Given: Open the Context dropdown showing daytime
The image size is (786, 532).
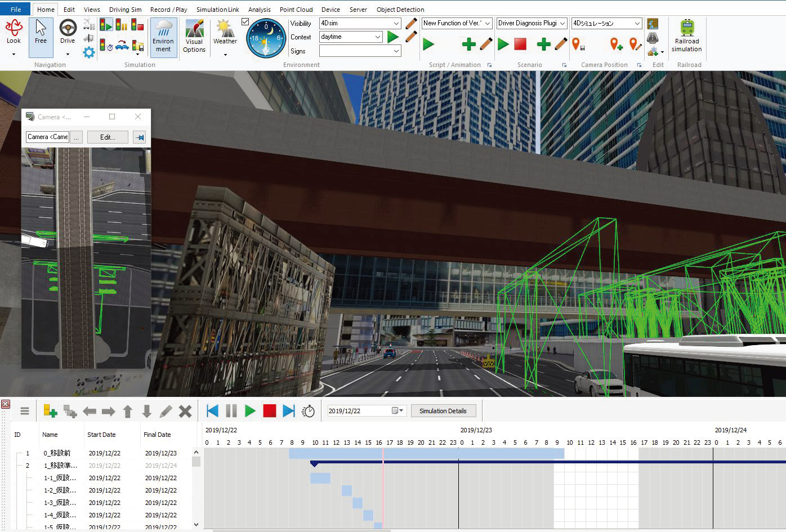Looking at the screenshot, I should tap(351, 37).
